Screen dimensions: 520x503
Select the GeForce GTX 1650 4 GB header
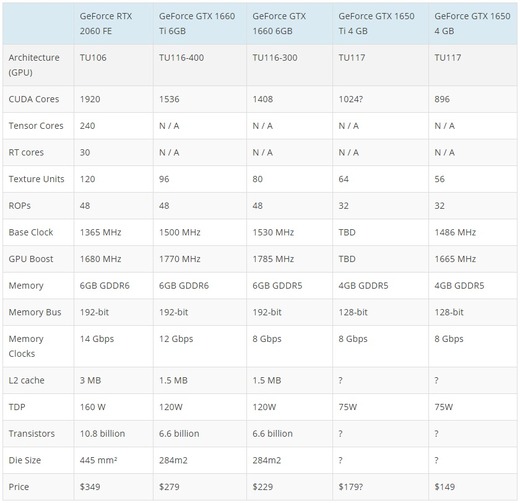pos(473,24)
